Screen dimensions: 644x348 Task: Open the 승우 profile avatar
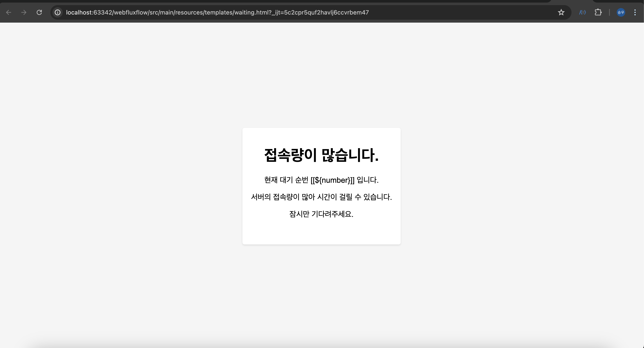pos(621,12)
